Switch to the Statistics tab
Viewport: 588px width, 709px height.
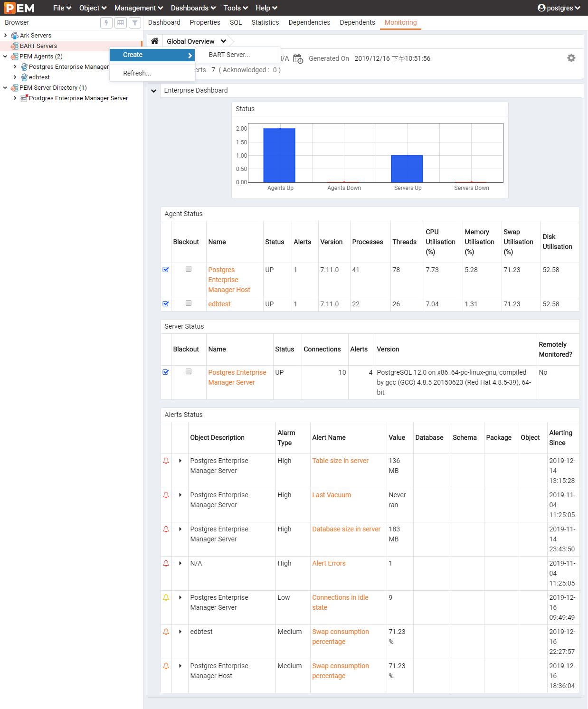coord(265,22)
